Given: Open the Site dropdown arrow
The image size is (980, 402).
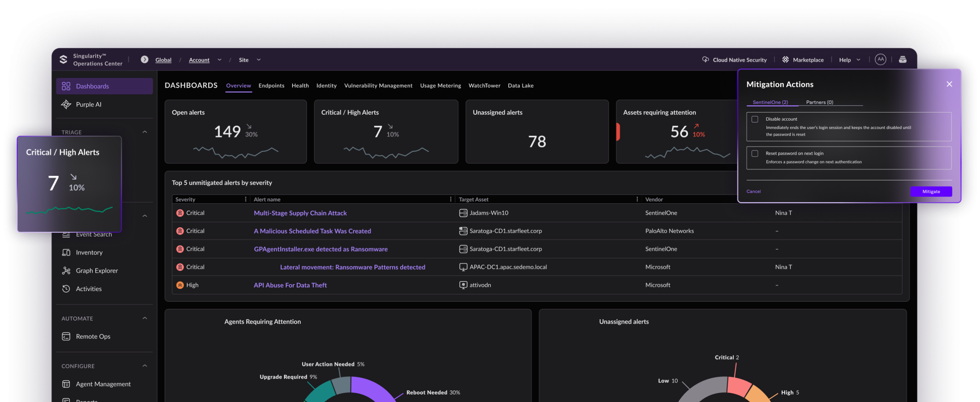Looking at the screenshot, I should [259, 60].
